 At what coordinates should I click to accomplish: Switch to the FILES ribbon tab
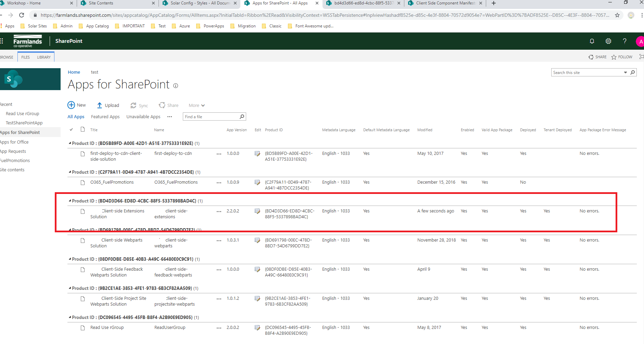[x=25, y=57]
